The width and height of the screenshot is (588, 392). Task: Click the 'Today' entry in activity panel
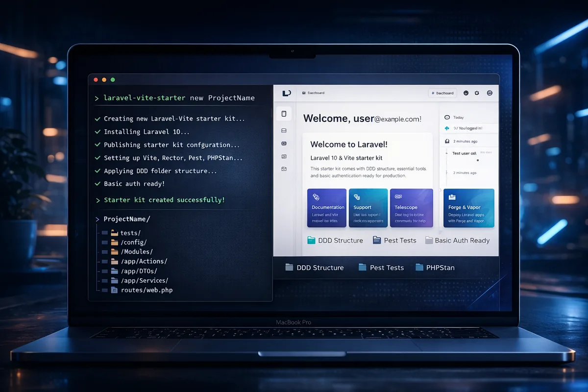(x=459, y=118)
